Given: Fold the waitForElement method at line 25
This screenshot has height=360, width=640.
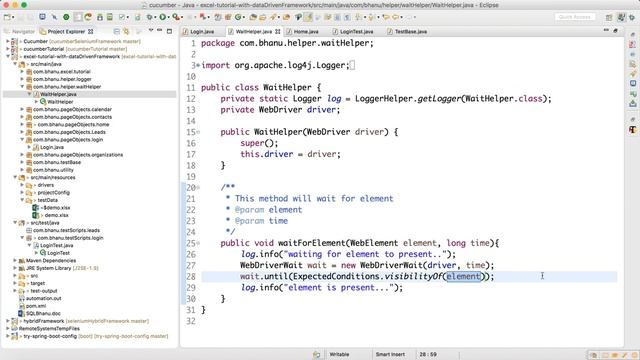Looking at the screenshot, I should click(198, 243).
